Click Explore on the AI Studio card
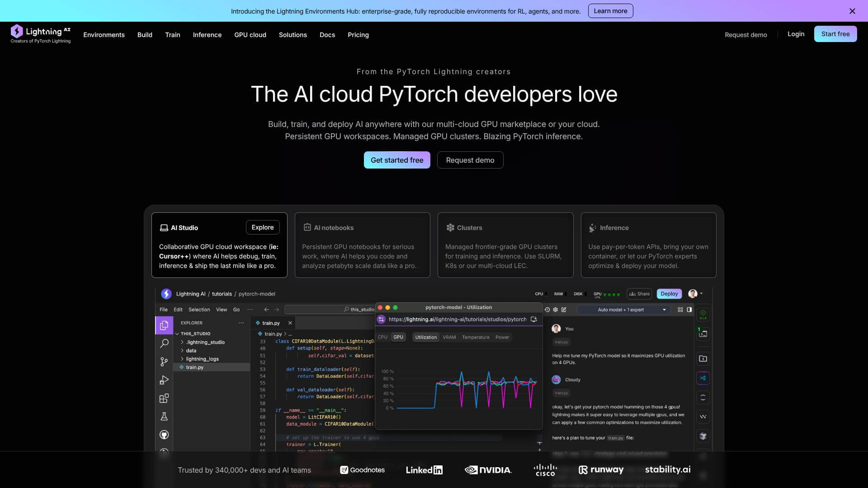 263,227
